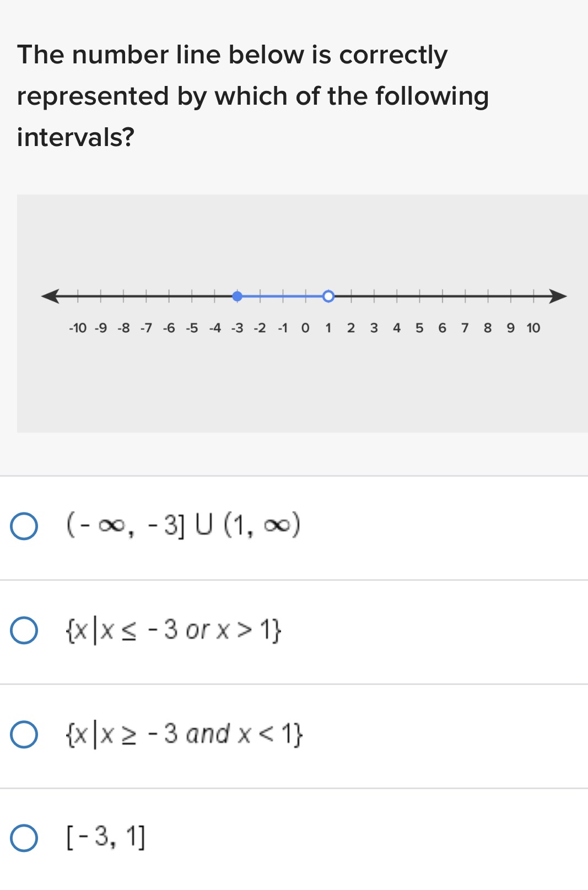Click the number 5 on the number line
The width and height of the screenshot is (588, 890).
coord(419,327)
